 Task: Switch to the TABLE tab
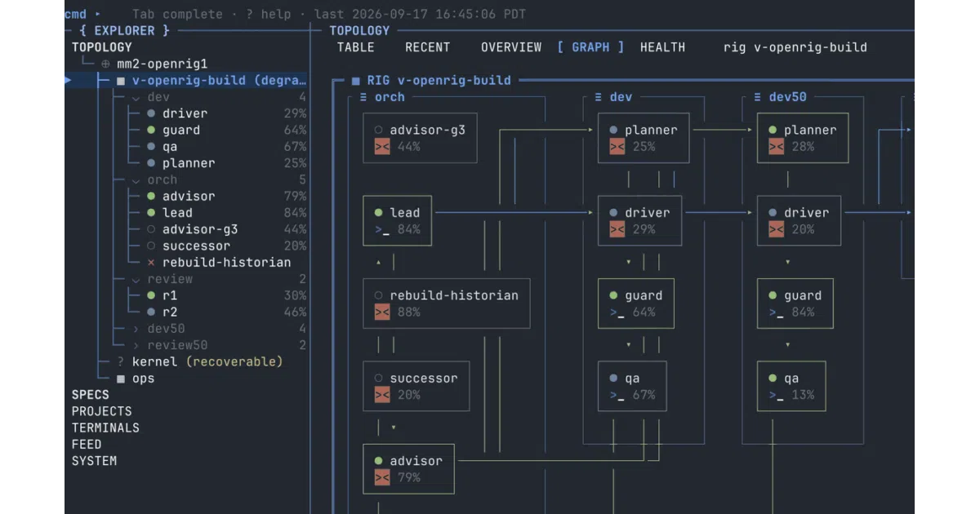coord(355,47)
